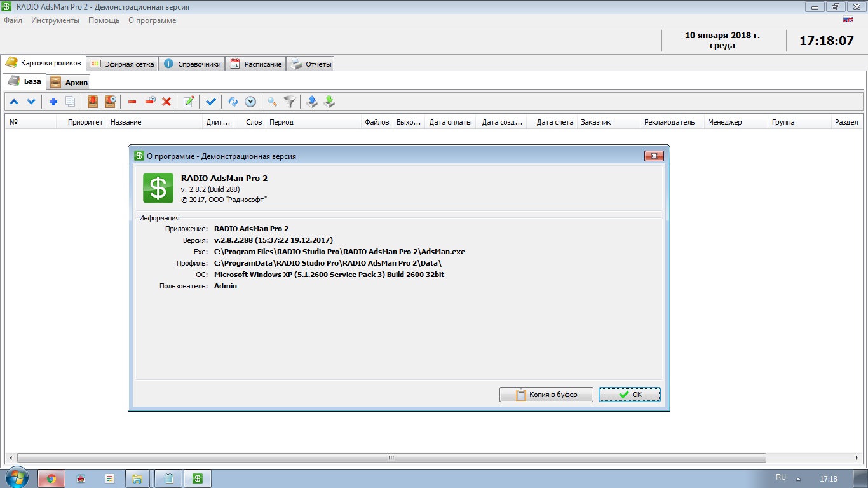The width and height of the screenshot is (868, 488).
Task: Sort by the Период column header
Action: pyautogui.click(x=313, y=122)
